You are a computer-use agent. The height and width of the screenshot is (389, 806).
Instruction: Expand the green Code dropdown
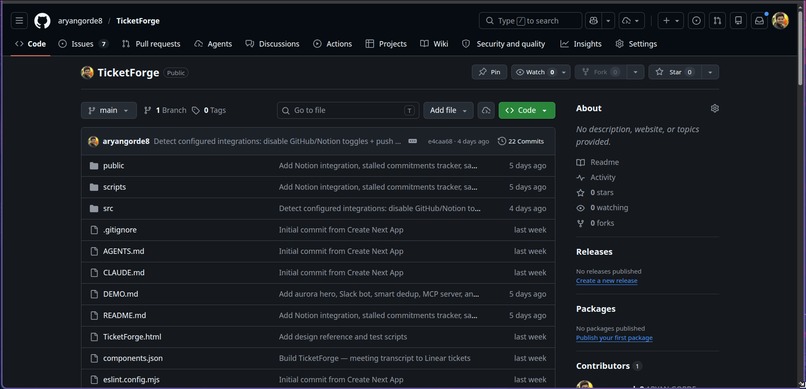coord(527,110)
